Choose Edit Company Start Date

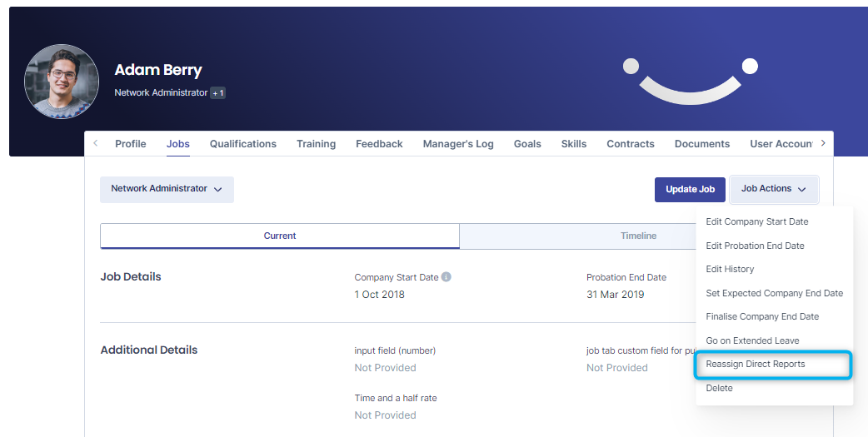[x=756, y=221]
